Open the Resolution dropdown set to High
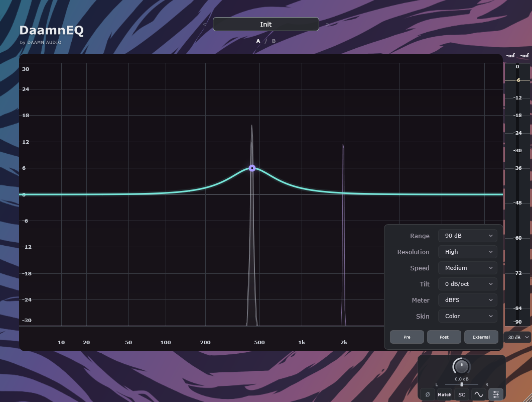Screen dimensions: 532x402 468,252
